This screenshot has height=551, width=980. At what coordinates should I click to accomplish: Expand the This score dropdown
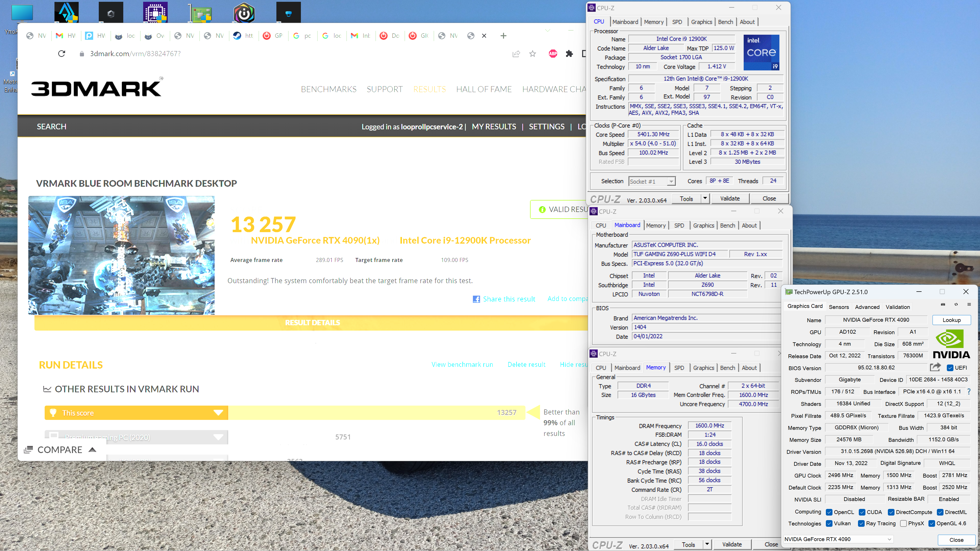coord(218,412)
